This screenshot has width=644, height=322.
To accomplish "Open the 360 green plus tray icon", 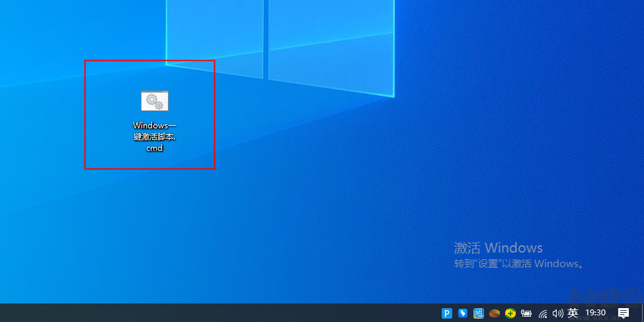I will (510, 313).
